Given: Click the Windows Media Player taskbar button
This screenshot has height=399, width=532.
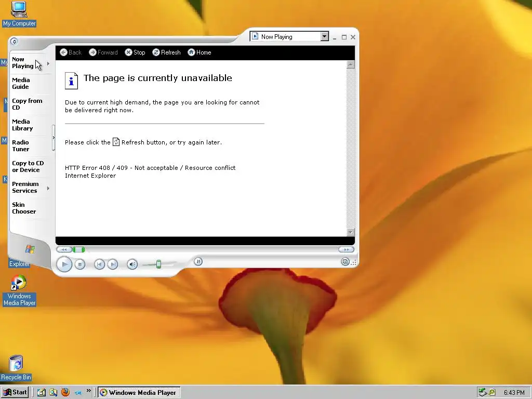Looking at the screenshot, I should point(139,393).
